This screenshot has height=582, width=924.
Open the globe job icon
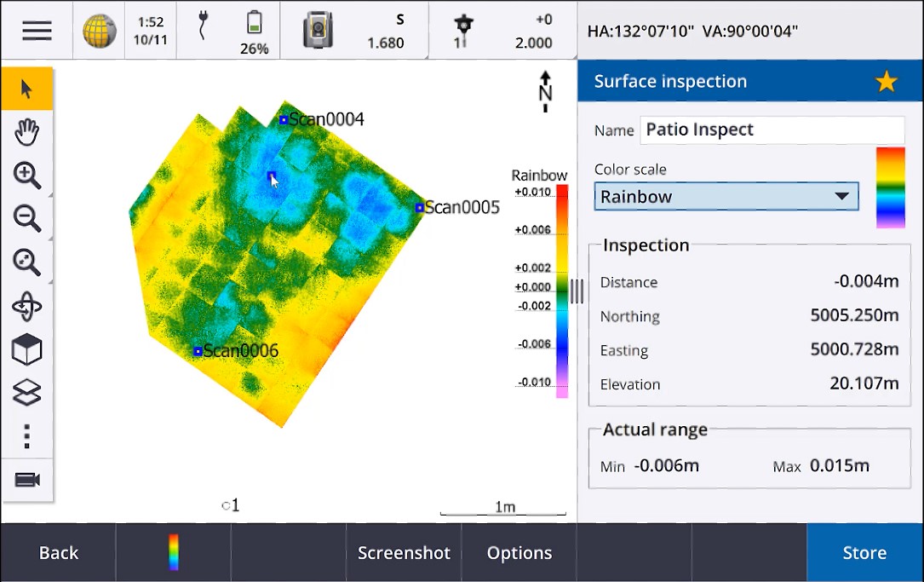point(99,31)
